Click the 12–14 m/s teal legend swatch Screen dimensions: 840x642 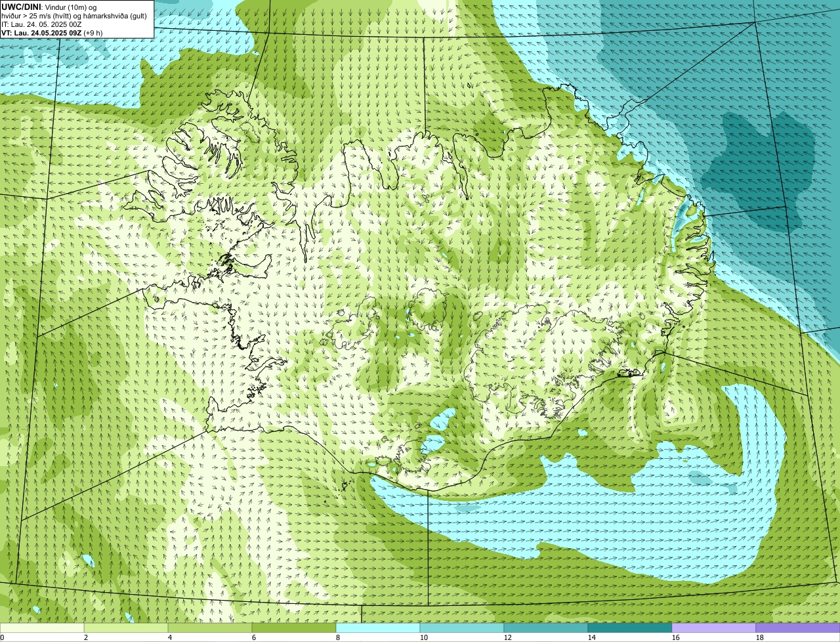(x=546, y=628)
